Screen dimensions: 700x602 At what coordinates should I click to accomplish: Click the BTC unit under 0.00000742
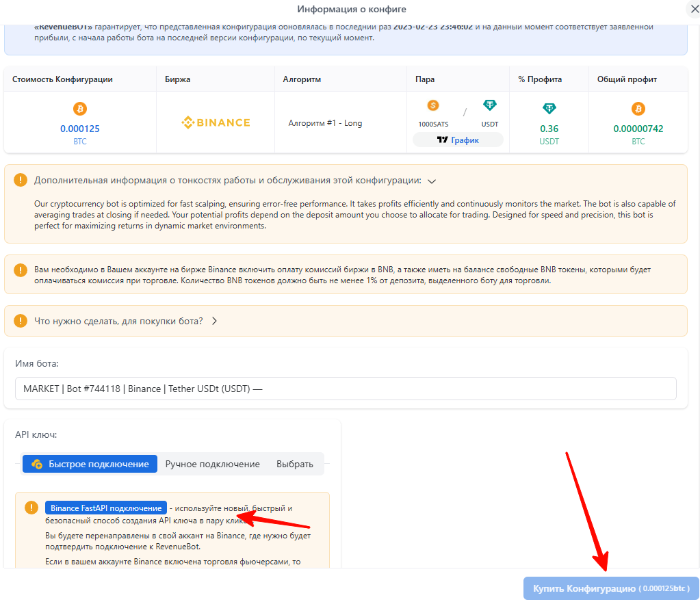[638, 141]
